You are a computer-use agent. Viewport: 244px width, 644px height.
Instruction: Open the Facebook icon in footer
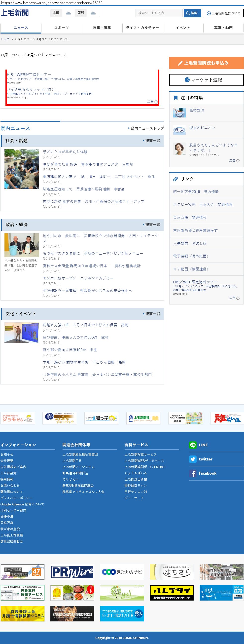[193, 473]
